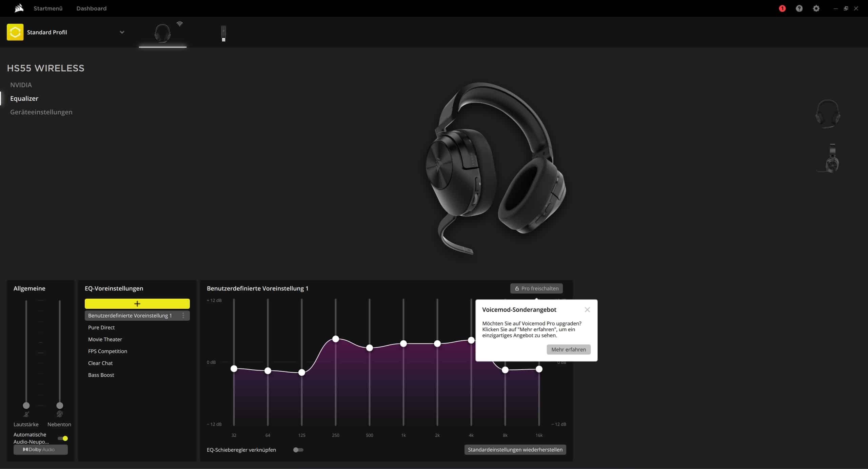868x469 pixels.
Task: Open the Geräteeinstellungen section
Action: point(41,112)
